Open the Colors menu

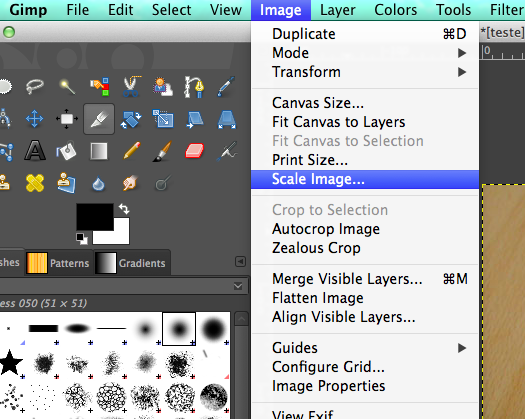[x=395, y=10]
